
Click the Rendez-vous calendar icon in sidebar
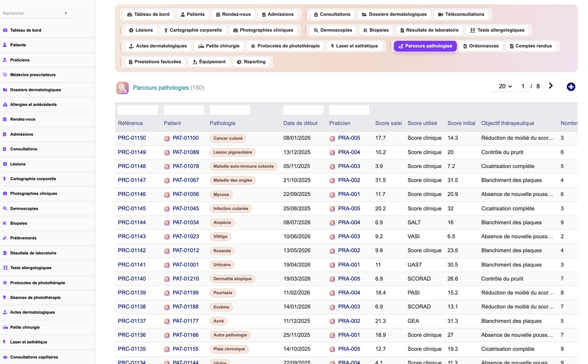point(5,120)
